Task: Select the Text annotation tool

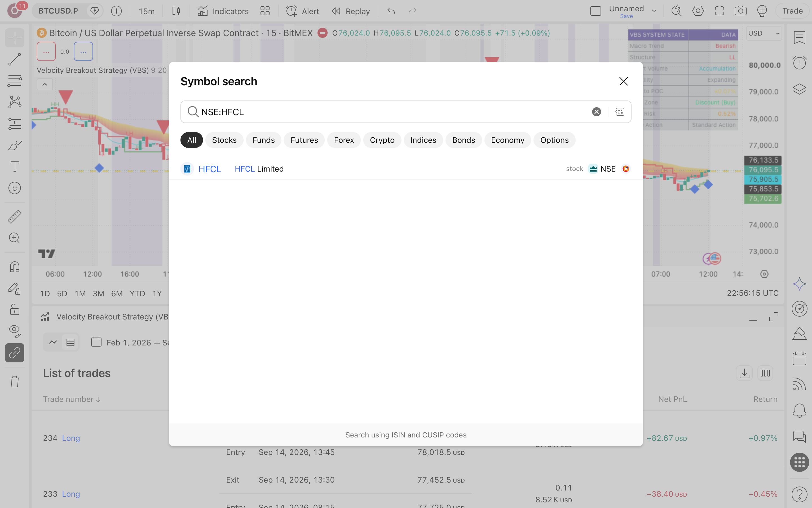Action: [14, 167]
